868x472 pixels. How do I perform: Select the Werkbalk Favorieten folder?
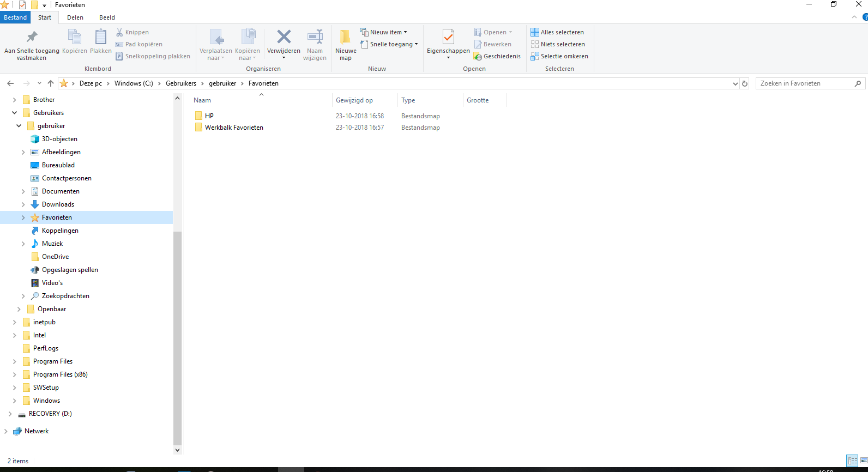click(x=229, y=127)
